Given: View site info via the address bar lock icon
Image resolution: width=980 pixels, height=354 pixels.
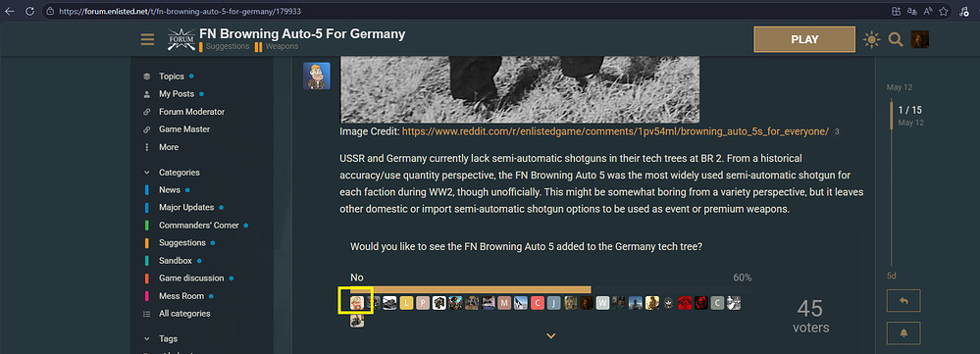Looking at the screenshot, I should [50, 11].
